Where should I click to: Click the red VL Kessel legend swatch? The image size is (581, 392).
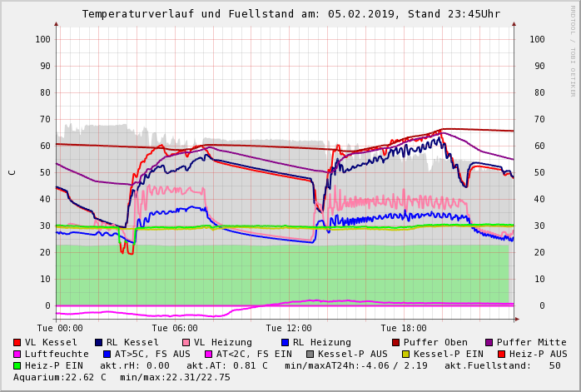coord(17,343)
